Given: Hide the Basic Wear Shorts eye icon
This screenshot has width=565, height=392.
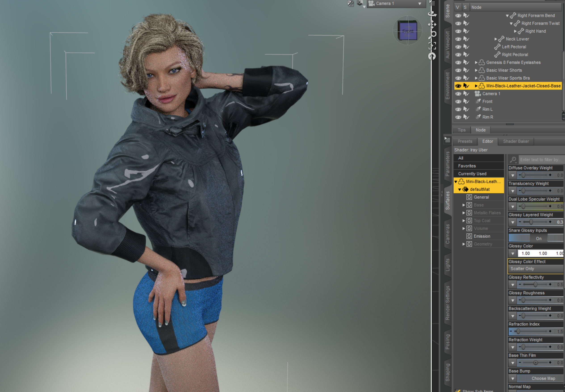Looking at the screenshot, I should [458, 70].
